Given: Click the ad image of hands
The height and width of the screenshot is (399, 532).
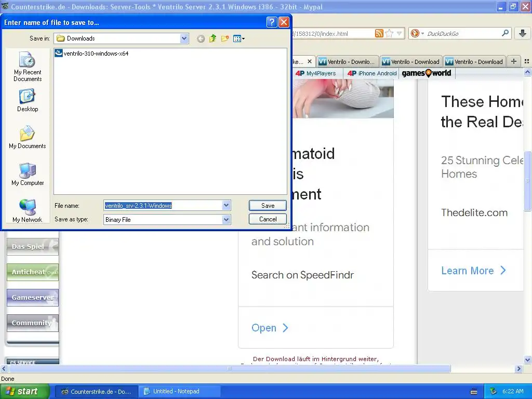Looking at the screenshot, I should tap(343, 98).
